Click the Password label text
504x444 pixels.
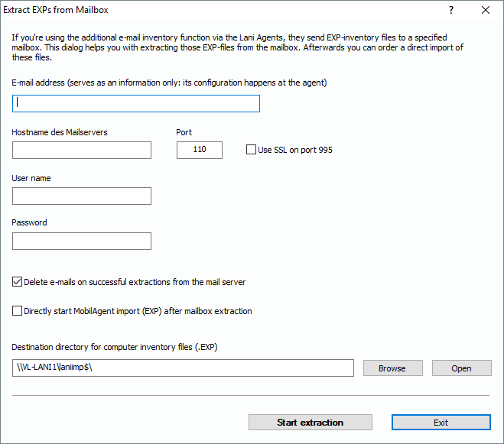click(30, 222)
